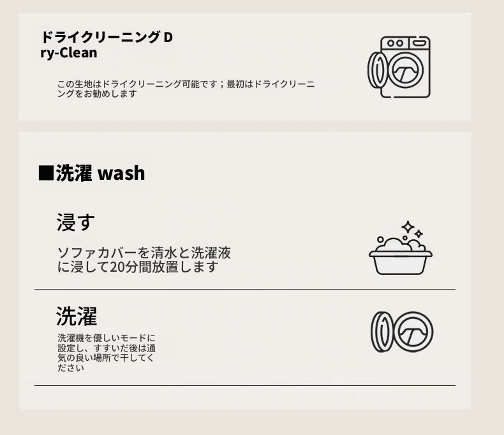The width and height of the screenshot is (504, 435).
Task: Click the dry cleaning recommendation description text
Action: (186, 89)
